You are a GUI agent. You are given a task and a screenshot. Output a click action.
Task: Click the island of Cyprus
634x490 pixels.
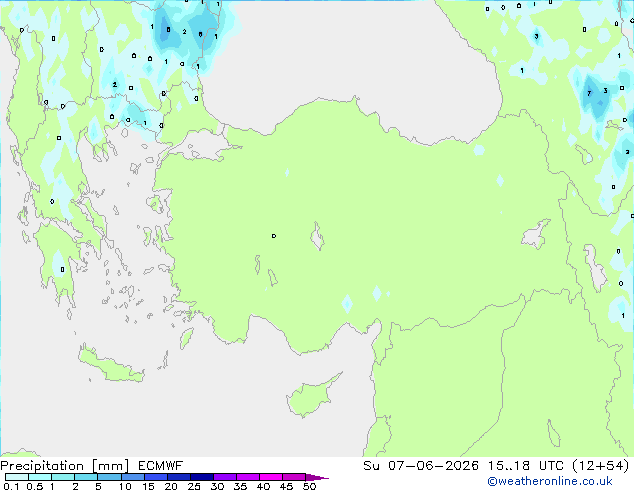point(312,396)
